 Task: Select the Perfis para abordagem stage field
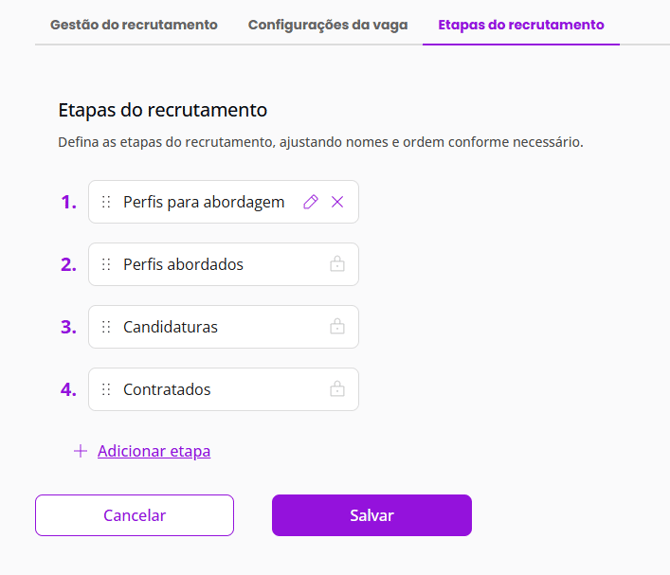pos(204,202)
